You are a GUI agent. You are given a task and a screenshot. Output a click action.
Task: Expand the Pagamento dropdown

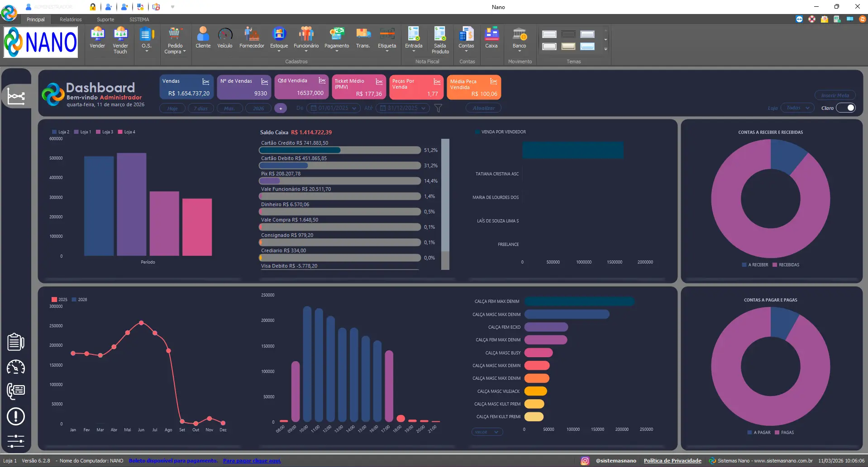[x=337, y=51]
